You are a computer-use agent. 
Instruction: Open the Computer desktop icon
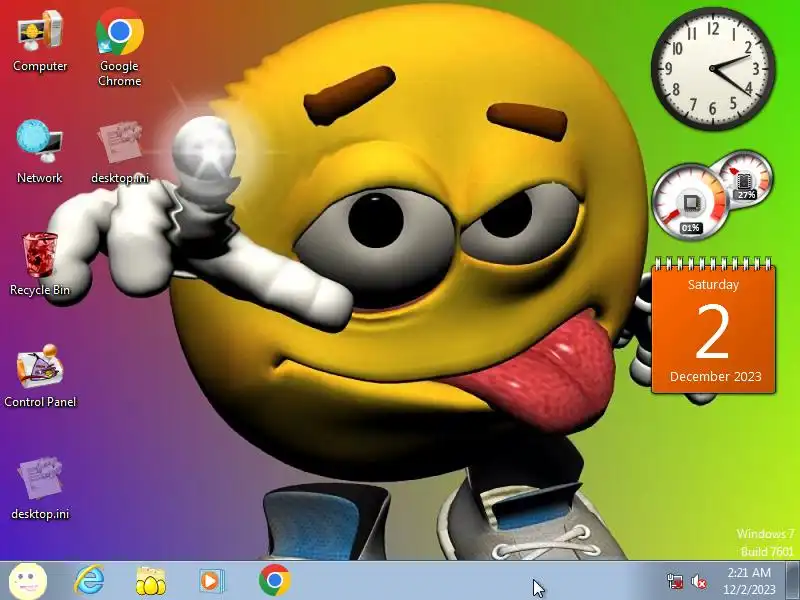tap(40, 42)
